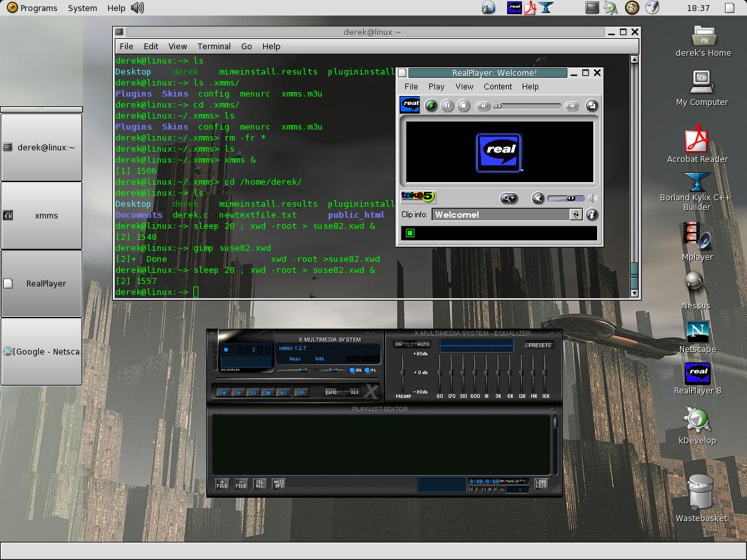
Task: Click playlist MISC OPT button
Action: (x=279, y=484)
